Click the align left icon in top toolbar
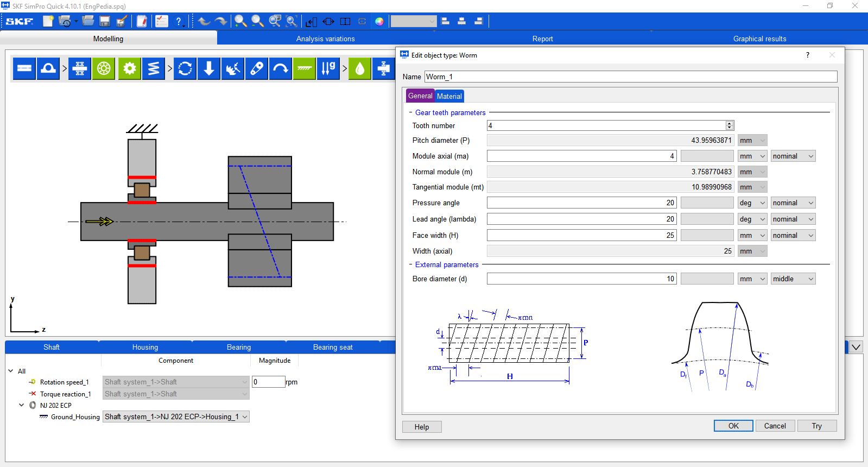The image size is (868, 467). [445, 21]
